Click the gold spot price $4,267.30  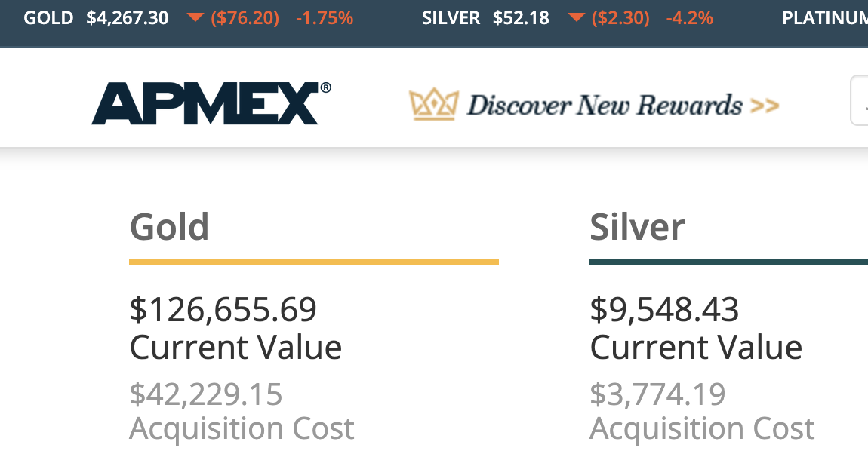pyautogui.click(x=127, y=18)
